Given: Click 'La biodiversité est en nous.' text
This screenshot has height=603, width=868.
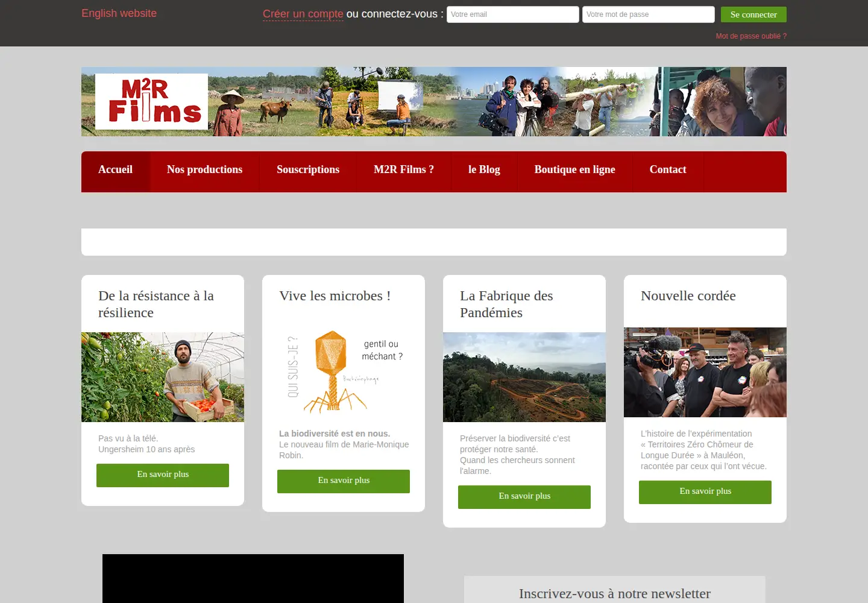Looking at the screenshot, I should click(x=335, y=434).
